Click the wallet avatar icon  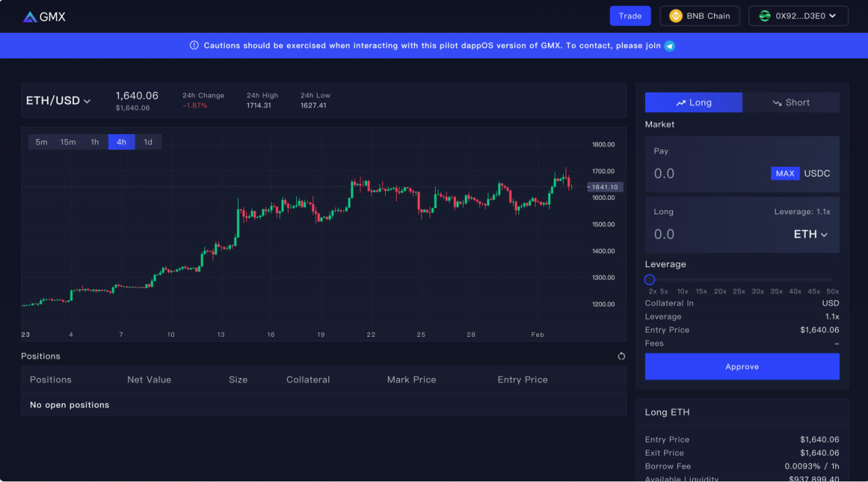coord(765,16)
